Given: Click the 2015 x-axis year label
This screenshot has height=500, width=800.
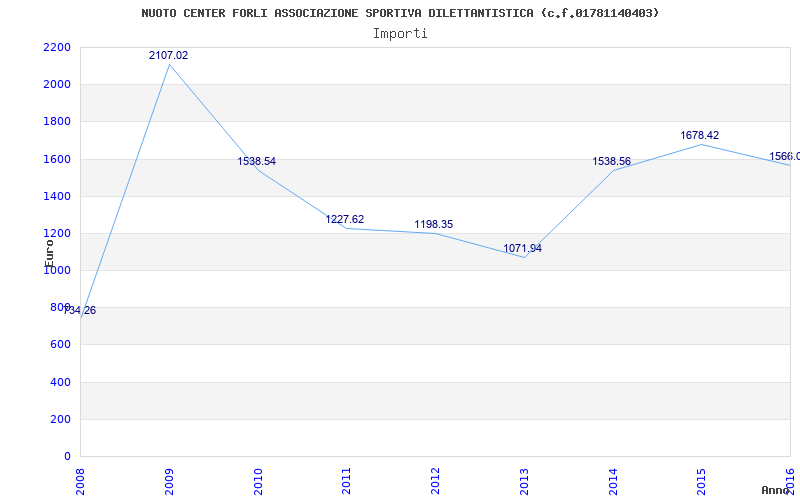Looking at the screenshot, I should 702,482.
